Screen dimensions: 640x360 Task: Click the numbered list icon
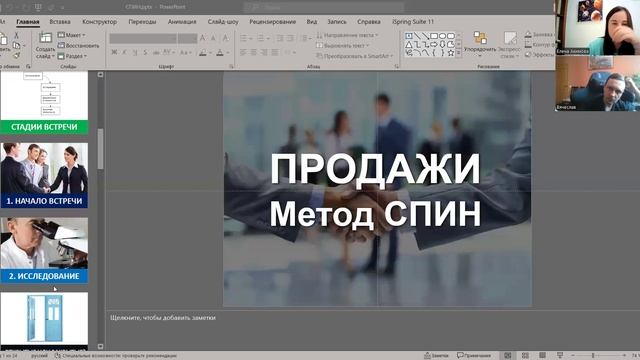click(260, 38)
